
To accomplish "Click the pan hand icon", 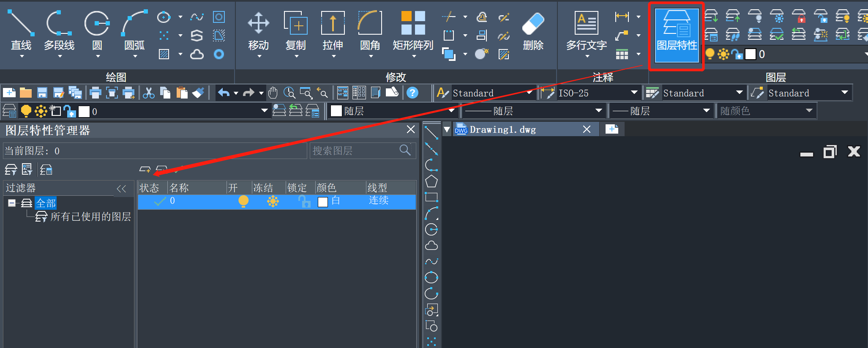I will (x=273, y=93).
